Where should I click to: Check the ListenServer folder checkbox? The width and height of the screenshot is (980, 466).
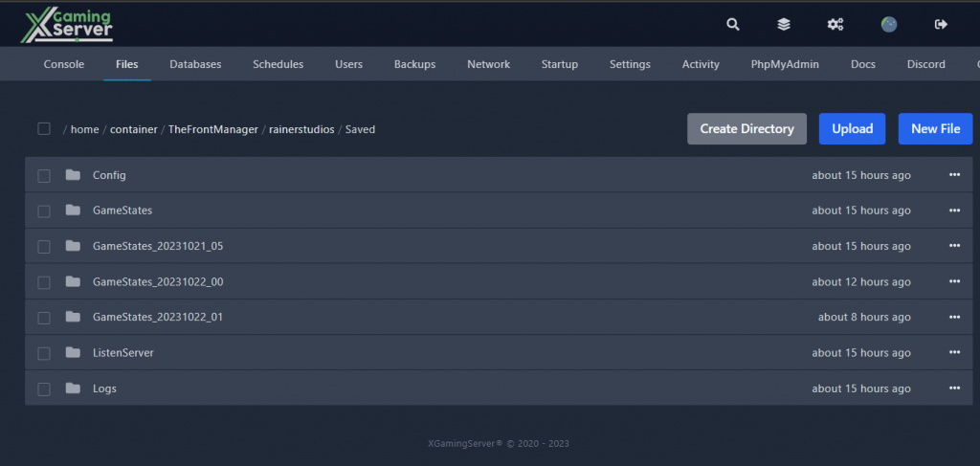(44, 353)
